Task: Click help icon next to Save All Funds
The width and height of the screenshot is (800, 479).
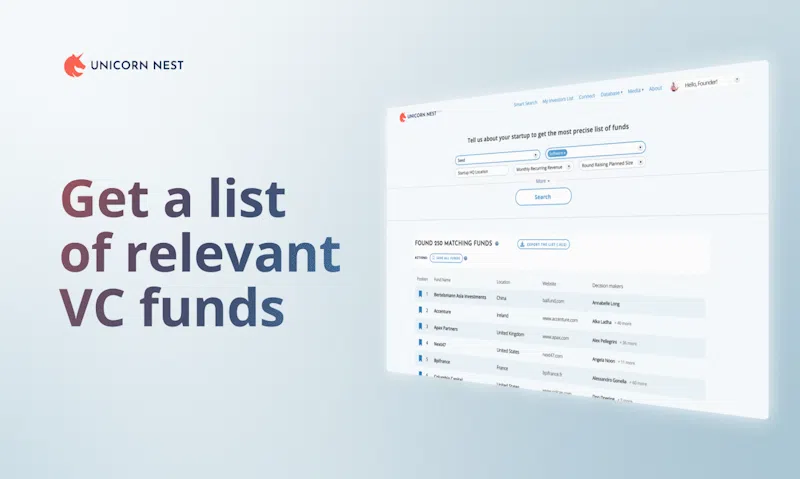Action: (465, 258)
